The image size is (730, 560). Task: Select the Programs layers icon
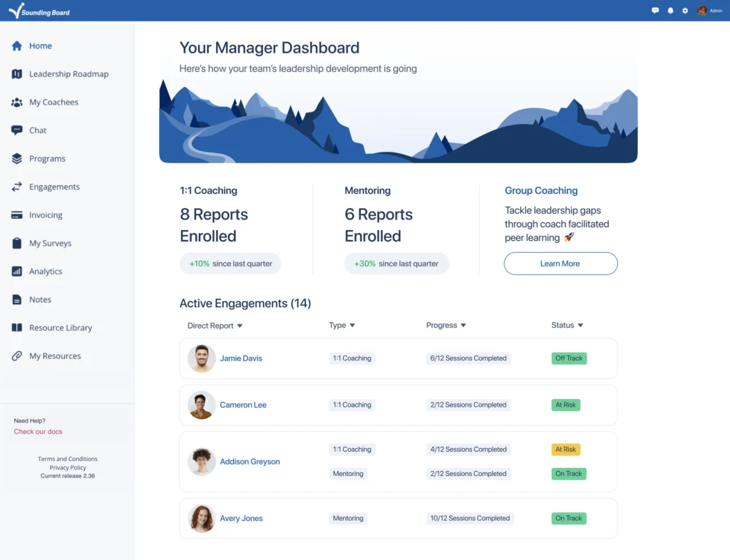18,158
